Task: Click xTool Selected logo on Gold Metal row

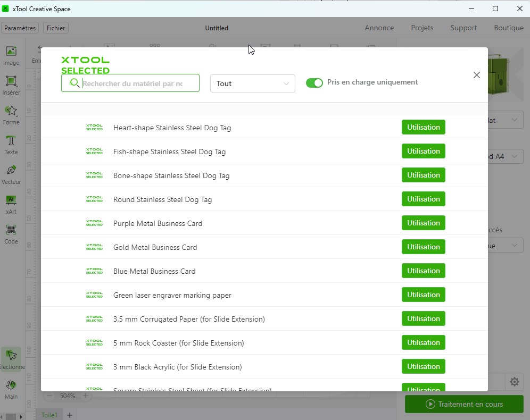Action: [94, 247]
